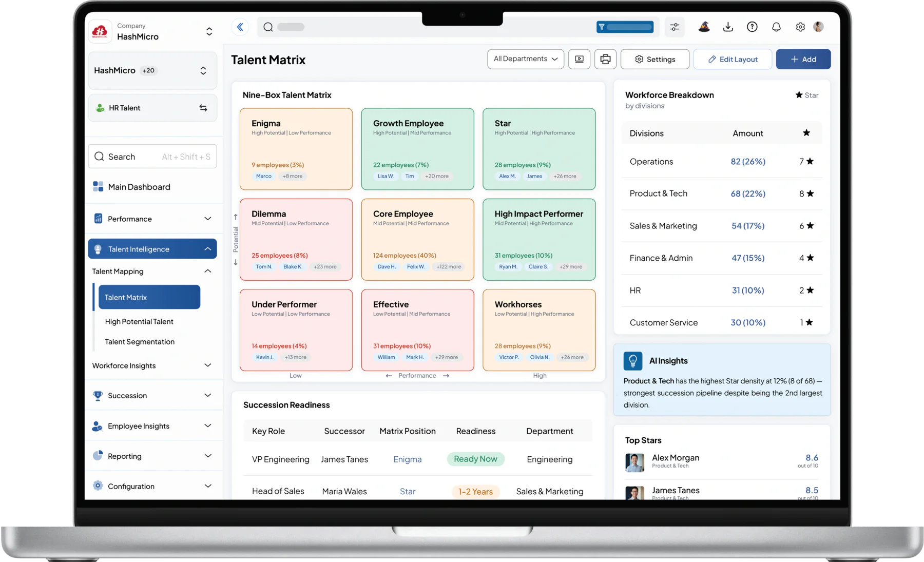The width and height of the screenshot is (924, 562).
Task: Click the star icon in Divisions table header
Action: click(x=806, y=133)
